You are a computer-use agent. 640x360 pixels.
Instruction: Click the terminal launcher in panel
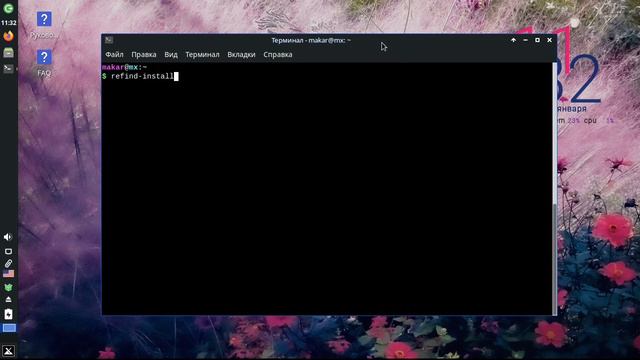pos(8,69)
